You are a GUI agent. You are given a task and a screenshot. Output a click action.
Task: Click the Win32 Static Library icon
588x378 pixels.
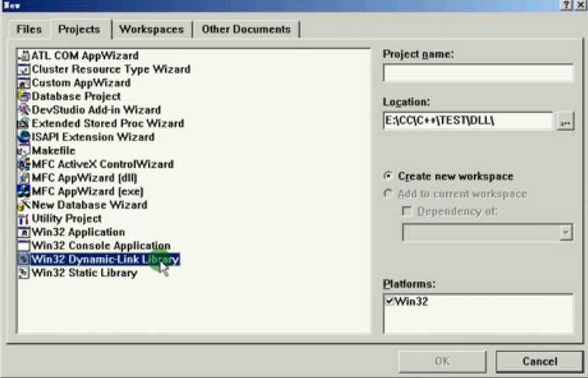pos(23,273)
